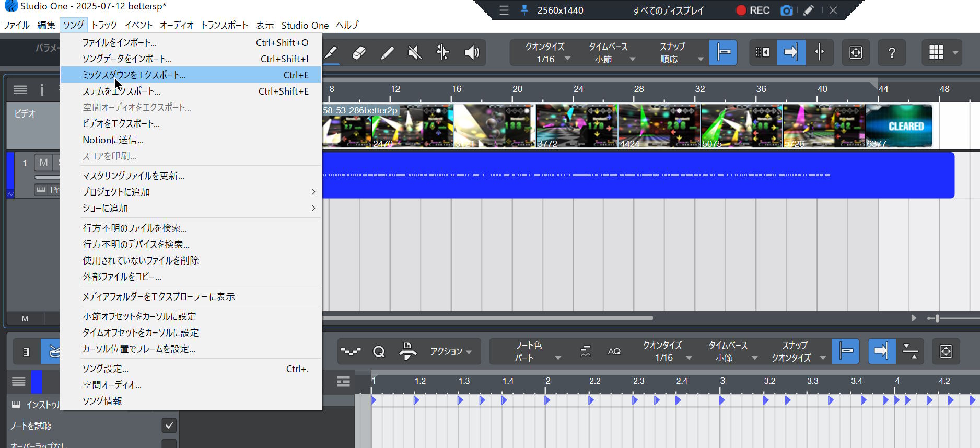Choose マスタリングファイルを更新 menu item
The image size is (980, 448).
191,176
